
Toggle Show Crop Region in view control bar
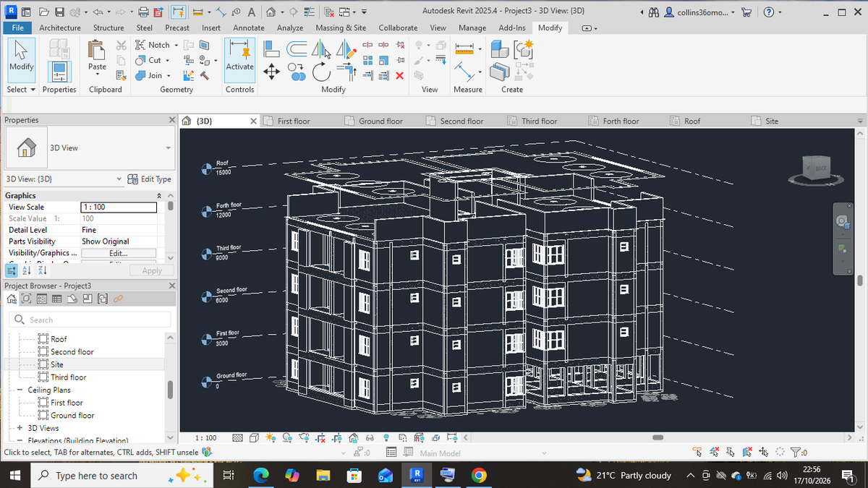(337, 437)
